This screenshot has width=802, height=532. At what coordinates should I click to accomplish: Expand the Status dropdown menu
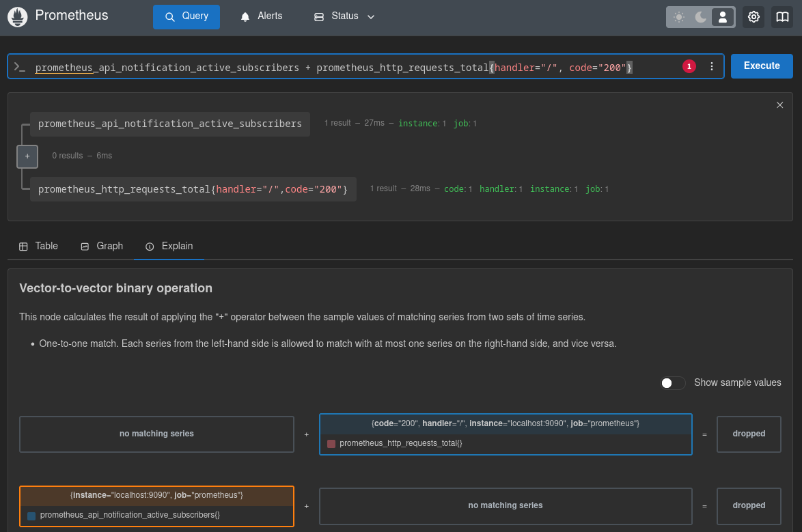click(344, 16)
